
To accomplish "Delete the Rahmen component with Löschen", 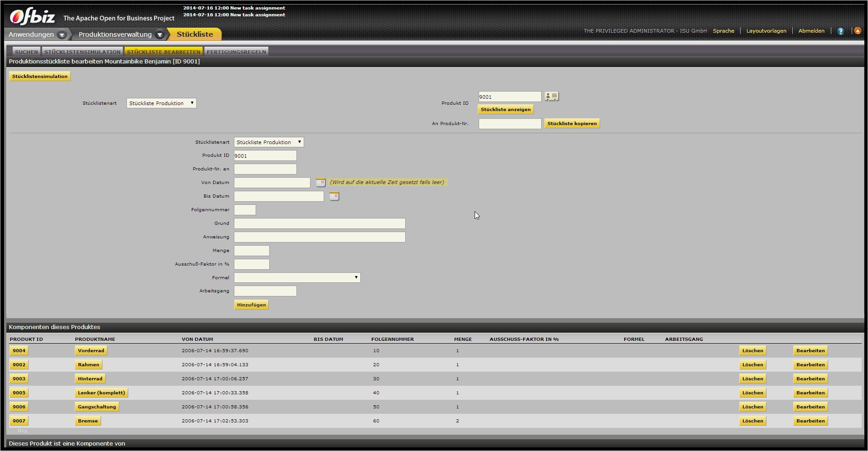I will pyautogui.click(x=752, y=365).
